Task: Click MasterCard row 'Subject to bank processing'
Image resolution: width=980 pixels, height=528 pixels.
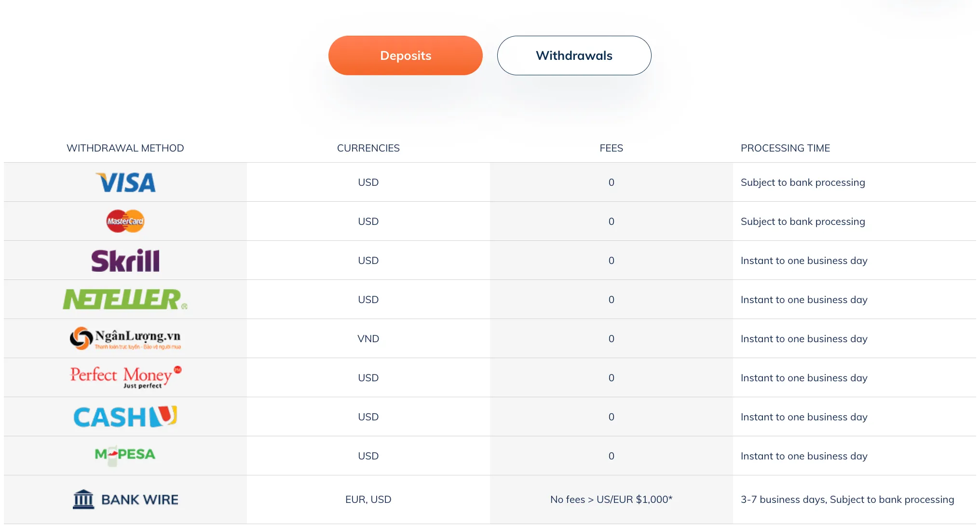Action: tap(803, 222)
